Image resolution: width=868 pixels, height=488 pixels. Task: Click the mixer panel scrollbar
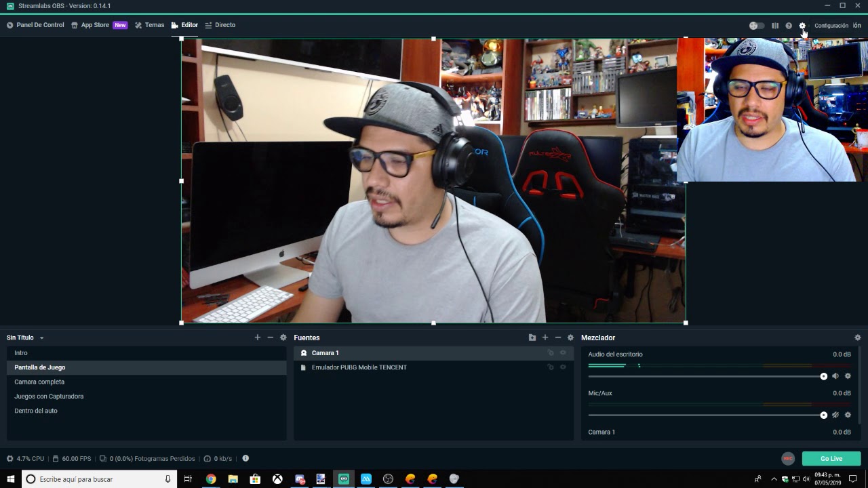(x=859, y=386)
